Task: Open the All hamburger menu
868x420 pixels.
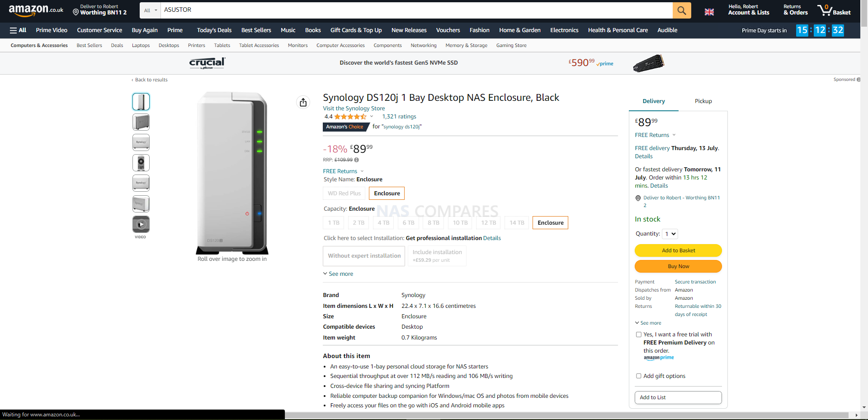Action: coord(18,30)
